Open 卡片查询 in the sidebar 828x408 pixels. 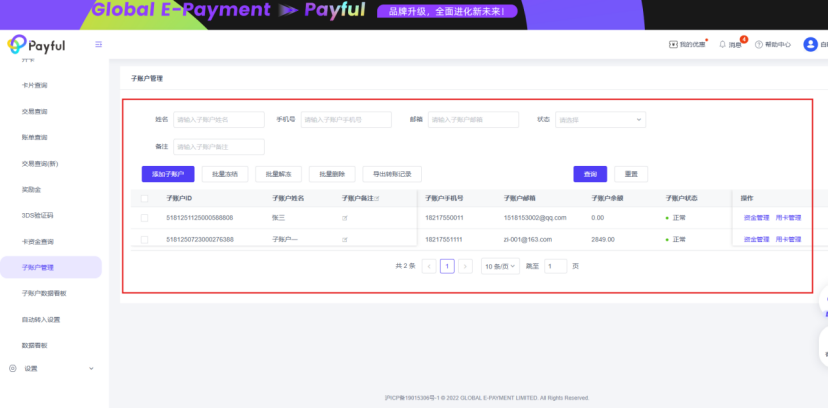pos(34,85)
